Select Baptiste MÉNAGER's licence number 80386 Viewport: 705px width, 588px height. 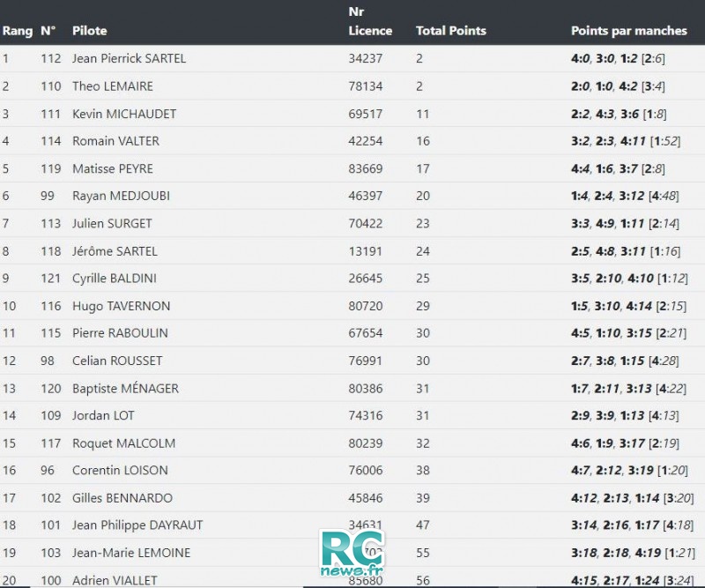365,388
